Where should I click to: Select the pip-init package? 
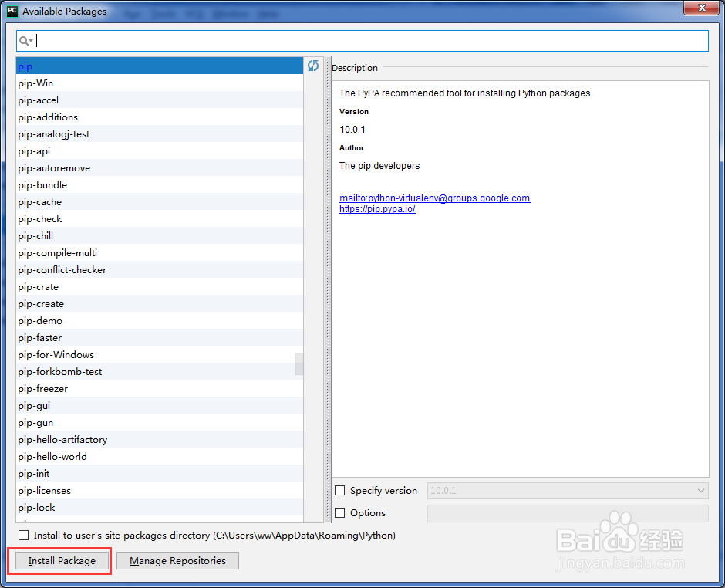(160, 473)
